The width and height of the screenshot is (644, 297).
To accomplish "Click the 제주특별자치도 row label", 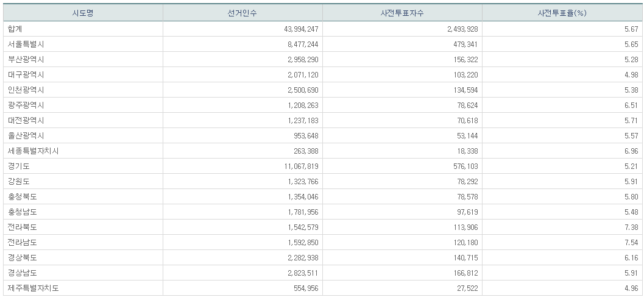I will tap(34, 288).
